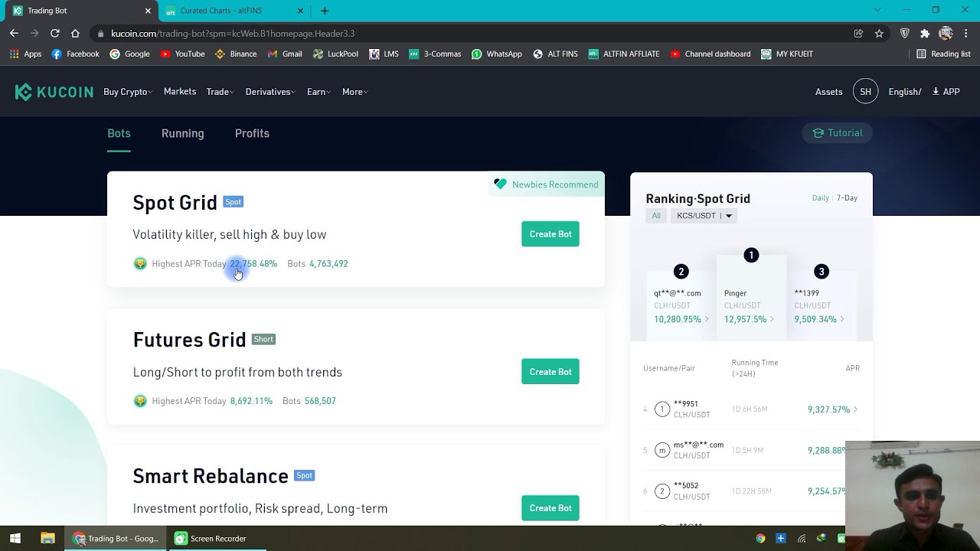
Task: Open the Facebook bookmark
Action: 75,54
